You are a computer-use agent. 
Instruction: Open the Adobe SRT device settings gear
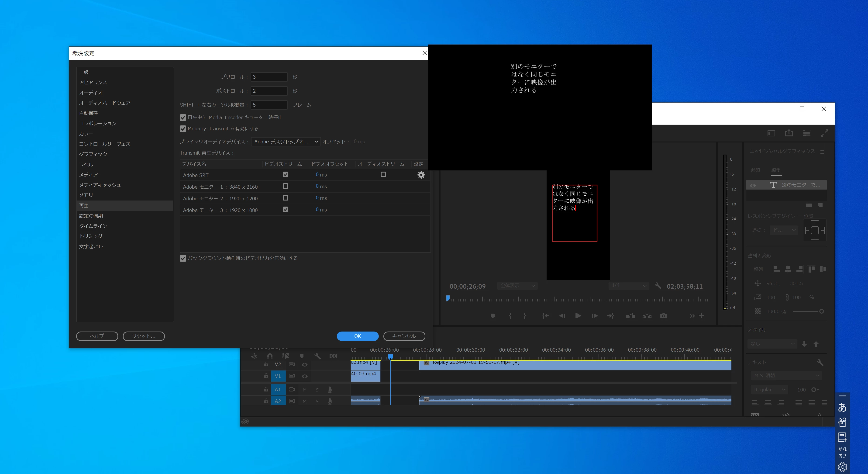(421, 175)
